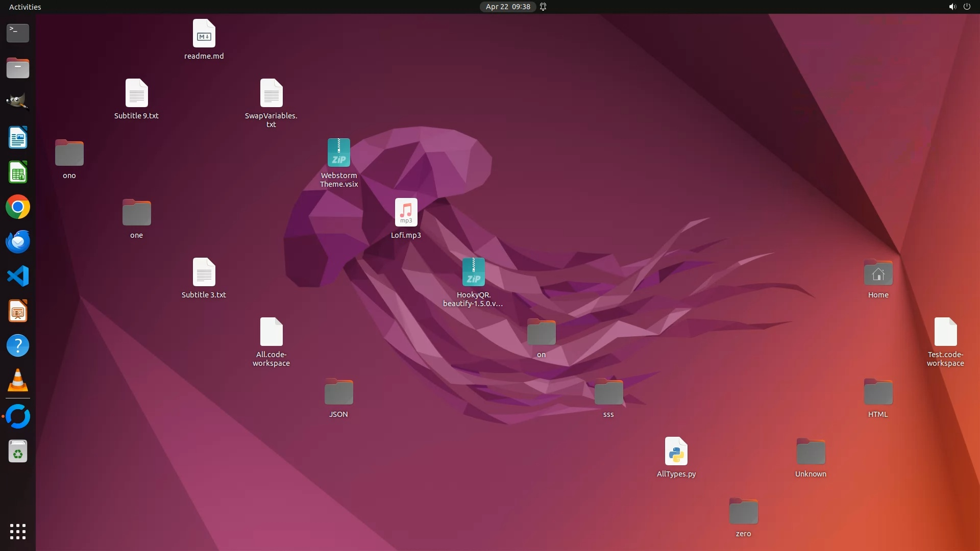
Task: Select the Webstorm Theme.vsix archive
Action: 338,153
